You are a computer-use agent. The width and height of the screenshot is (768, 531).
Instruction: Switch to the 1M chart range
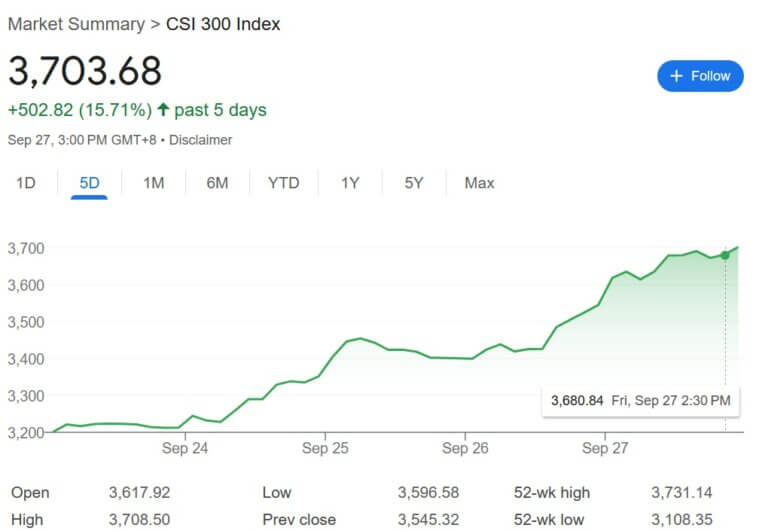click(153, 183)
